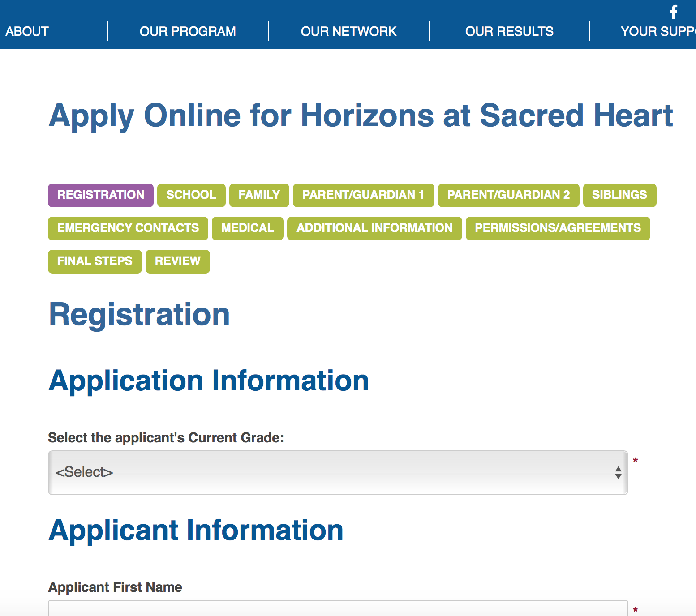Screen dimensions: 696x616
Task: Switch to the MEDICAL tab
Action: [x=248, y=228]
